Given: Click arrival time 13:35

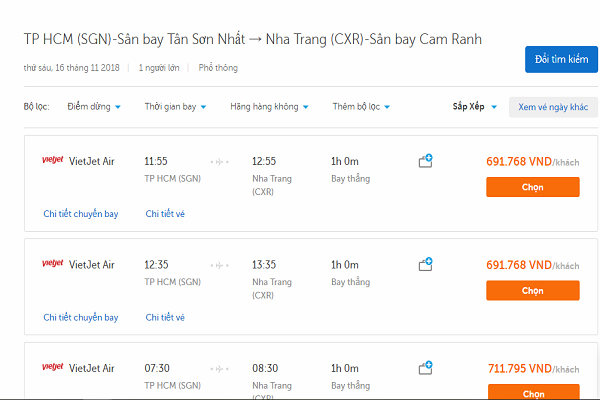Looking at the screenshot, I should tap(264, 264).
